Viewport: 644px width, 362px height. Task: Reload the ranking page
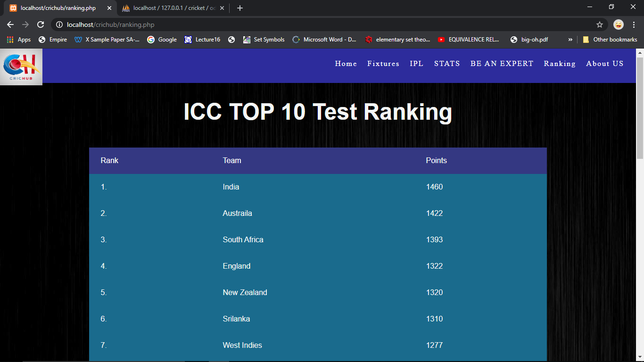click(41, 25)
